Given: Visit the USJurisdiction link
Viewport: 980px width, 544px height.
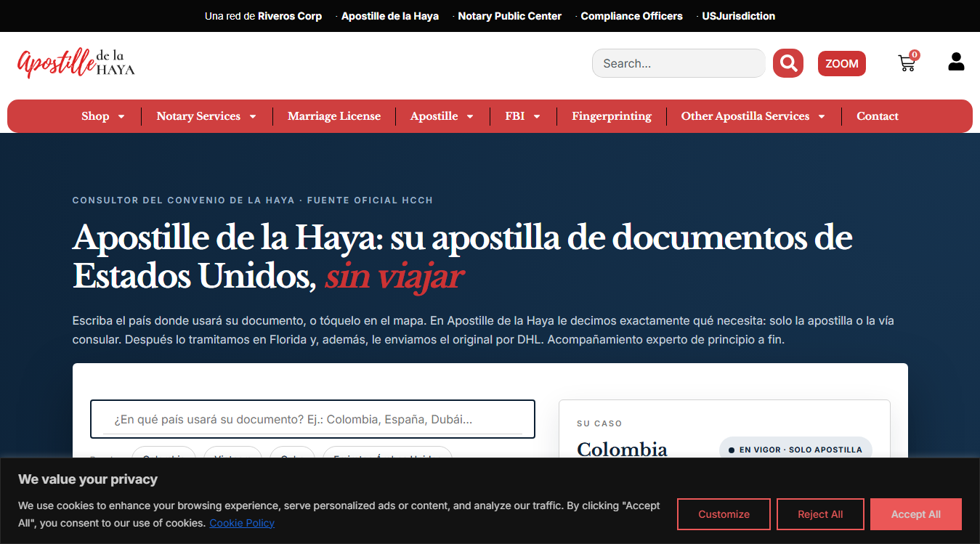Looking at the screenshot, I should 739,16.
